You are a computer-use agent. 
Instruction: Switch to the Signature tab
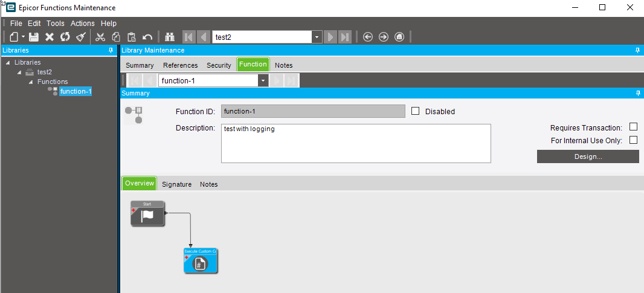tap(176, 184)
